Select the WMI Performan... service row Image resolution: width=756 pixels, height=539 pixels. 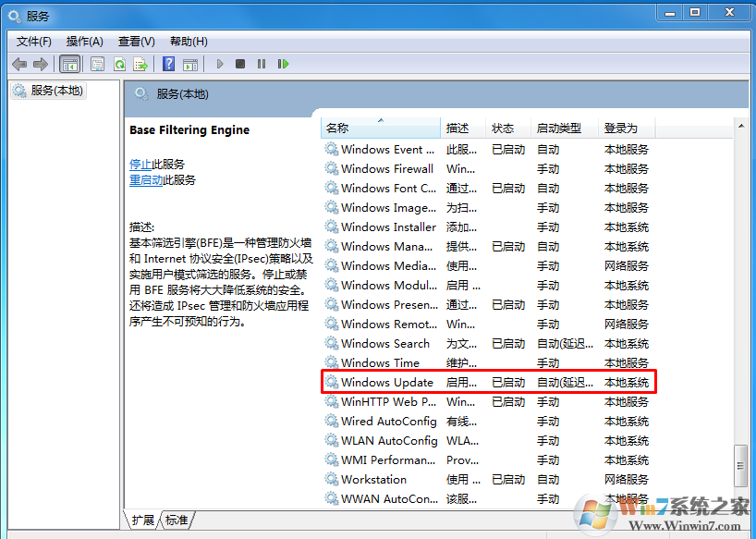point(488,459)
